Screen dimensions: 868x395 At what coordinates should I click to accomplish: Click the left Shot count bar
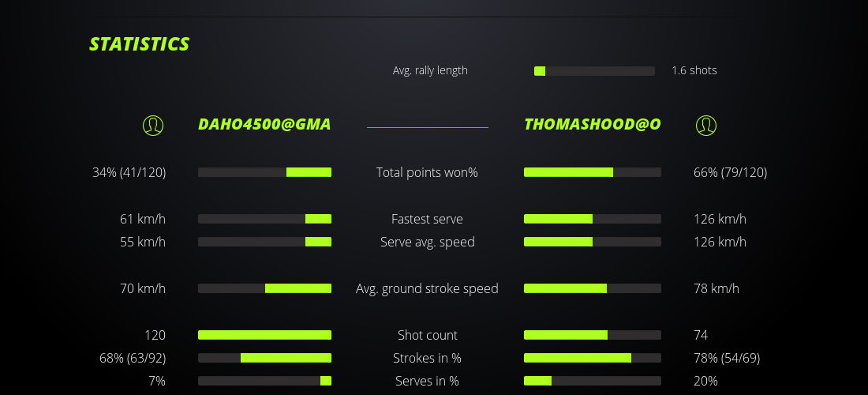[264, 335]
